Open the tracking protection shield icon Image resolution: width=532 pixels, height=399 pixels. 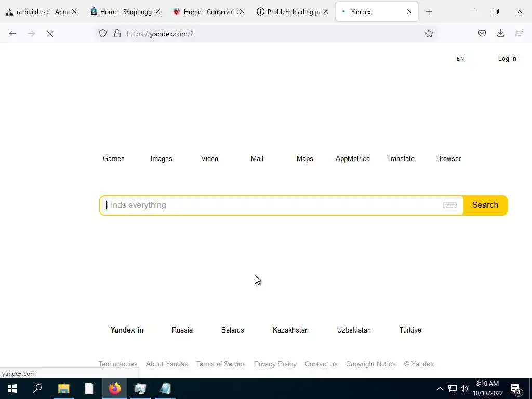[103, 33]
